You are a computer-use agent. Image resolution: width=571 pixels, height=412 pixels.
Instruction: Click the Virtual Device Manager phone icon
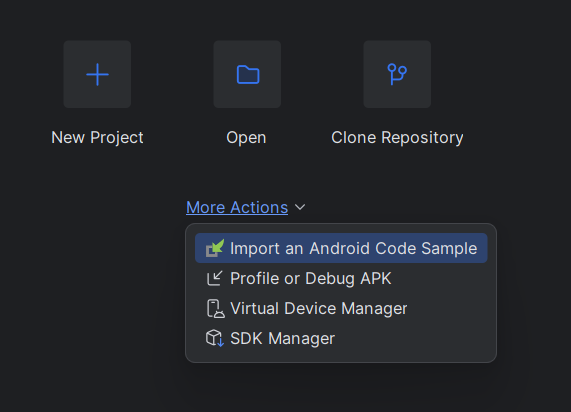point(216,309)
